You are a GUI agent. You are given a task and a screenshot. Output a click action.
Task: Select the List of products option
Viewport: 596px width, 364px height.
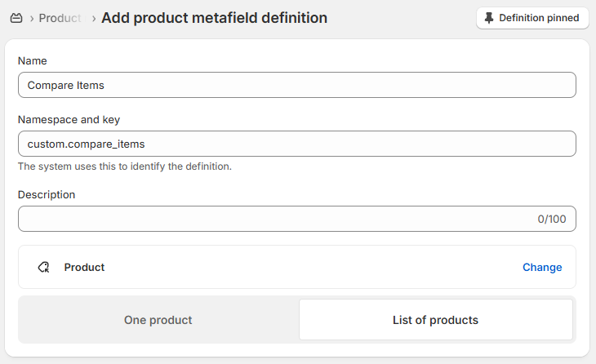435,320
